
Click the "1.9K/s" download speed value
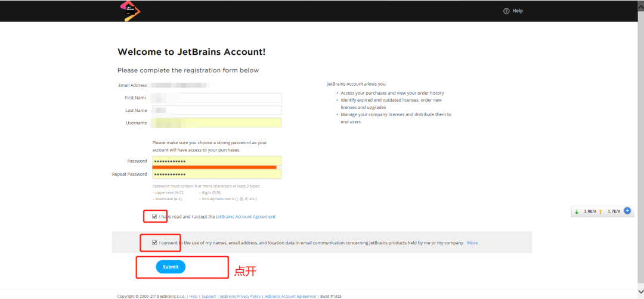[590, 211]
